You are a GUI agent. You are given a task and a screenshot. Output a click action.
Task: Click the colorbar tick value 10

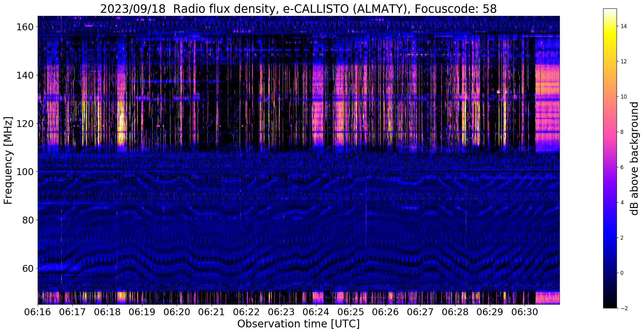click(x=623, y=97)
